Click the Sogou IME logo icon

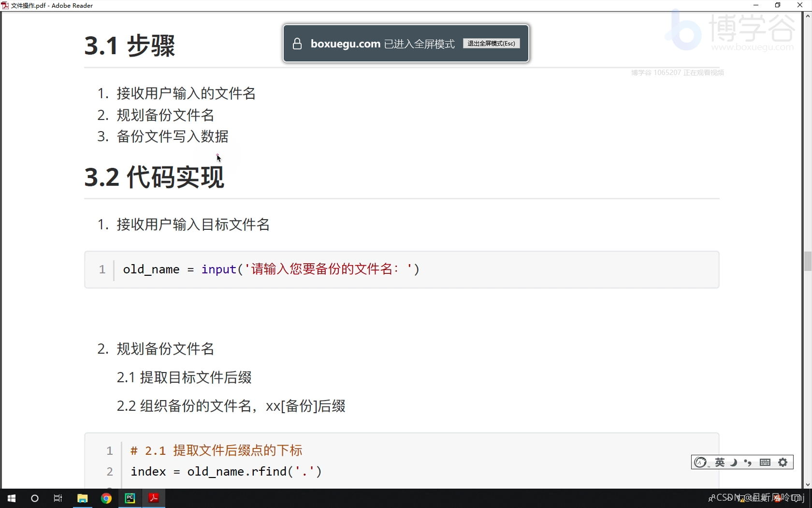tap(700, 463)
